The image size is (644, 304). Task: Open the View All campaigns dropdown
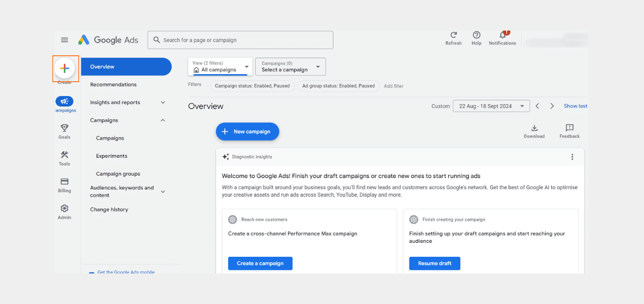[x=220, y=67]
